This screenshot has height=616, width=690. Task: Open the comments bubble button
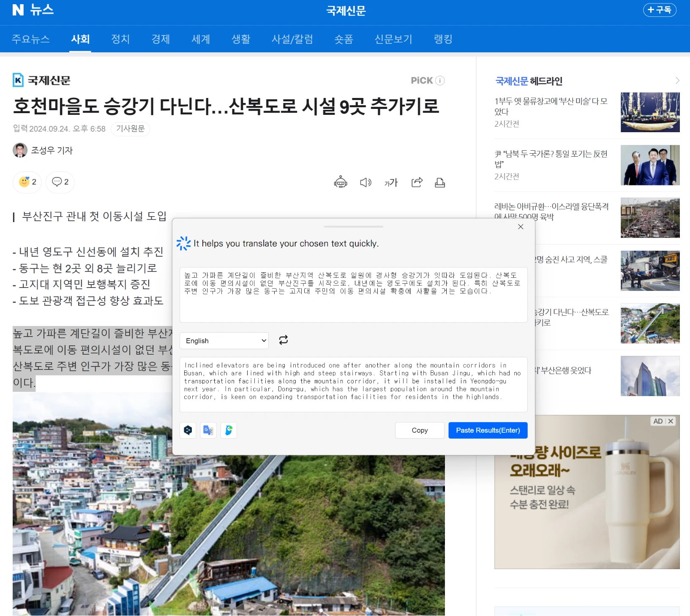coord(60,182)
